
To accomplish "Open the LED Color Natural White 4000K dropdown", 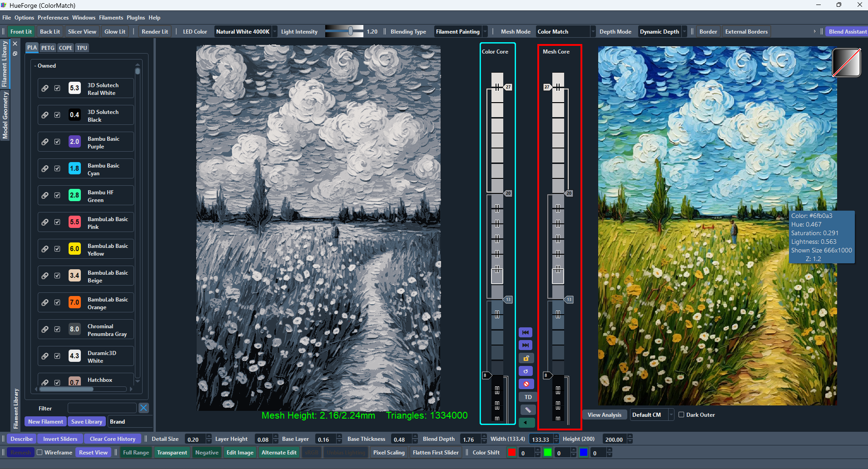I will click(x=246, y=32).
